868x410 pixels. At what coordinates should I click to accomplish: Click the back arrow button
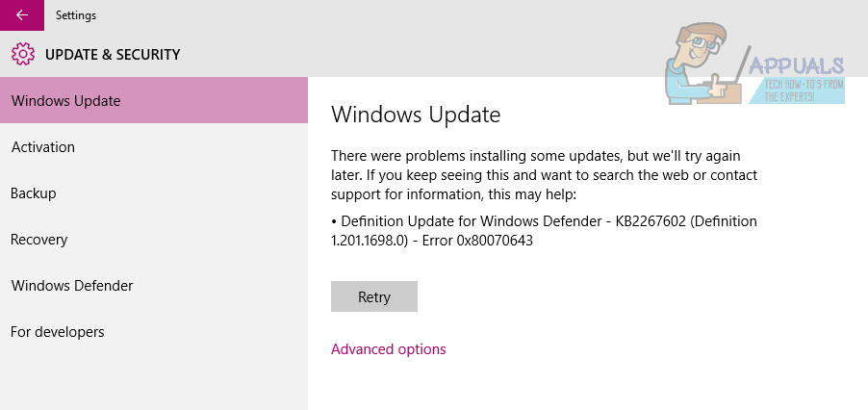click(21, 15)
